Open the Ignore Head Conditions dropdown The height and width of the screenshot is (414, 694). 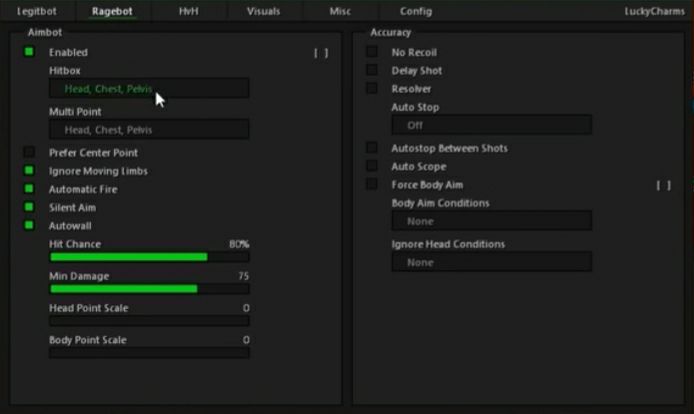[x=492, y=262]
